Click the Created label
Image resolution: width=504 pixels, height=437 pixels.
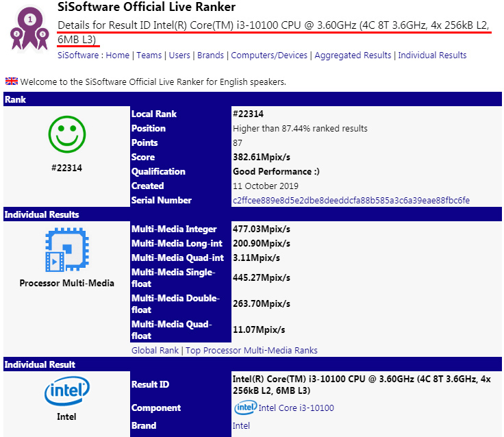pos(147,186)
